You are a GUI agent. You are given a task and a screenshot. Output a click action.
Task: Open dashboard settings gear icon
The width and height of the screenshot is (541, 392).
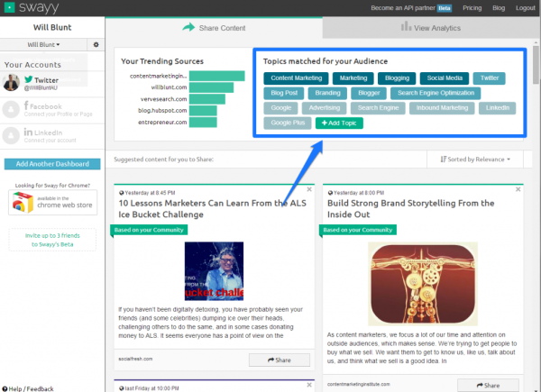tap(96, 44)
